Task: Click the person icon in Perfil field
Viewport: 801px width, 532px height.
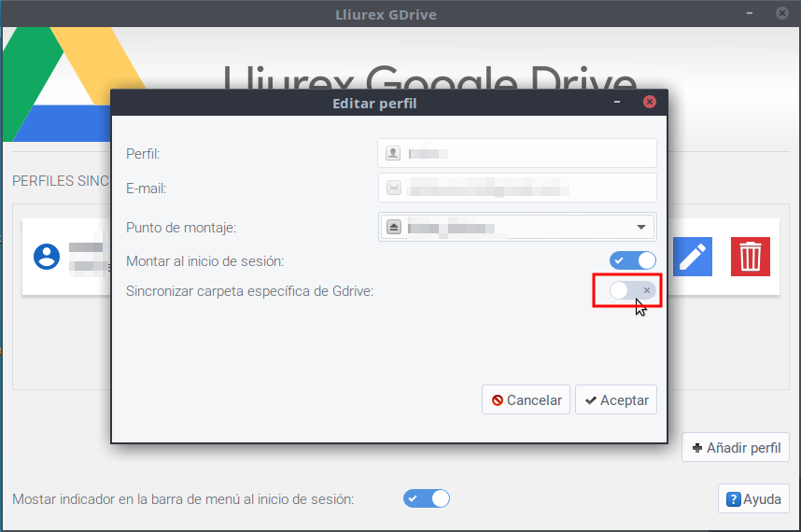Action: pos(393,153)
